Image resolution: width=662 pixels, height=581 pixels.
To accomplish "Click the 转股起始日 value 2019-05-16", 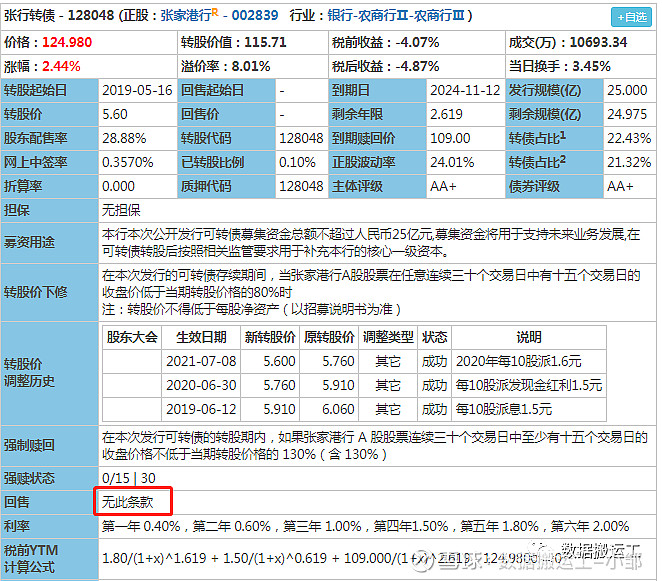I will [137, 90].
